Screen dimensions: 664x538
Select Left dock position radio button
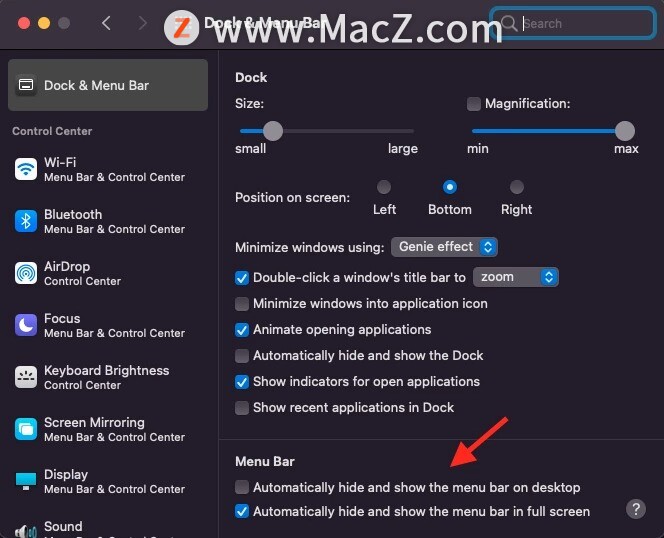384,187
